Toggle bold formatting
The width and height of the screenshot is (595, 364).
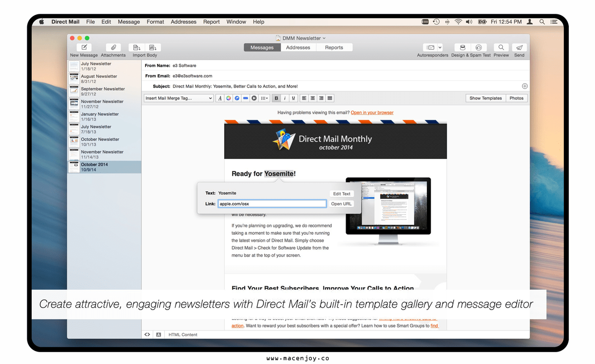click(277, 98)
